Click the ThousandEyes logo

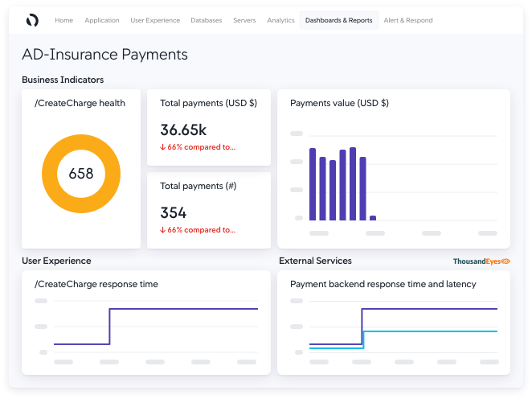coord(481,261)
